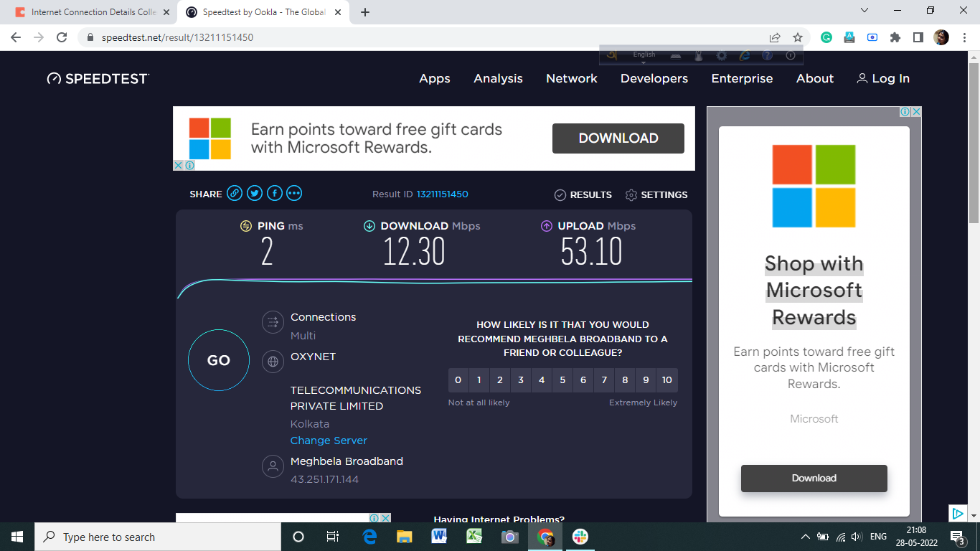Open the English language dropdown
The width and height of the screenshot is (980, 551).
click(644, 55)
